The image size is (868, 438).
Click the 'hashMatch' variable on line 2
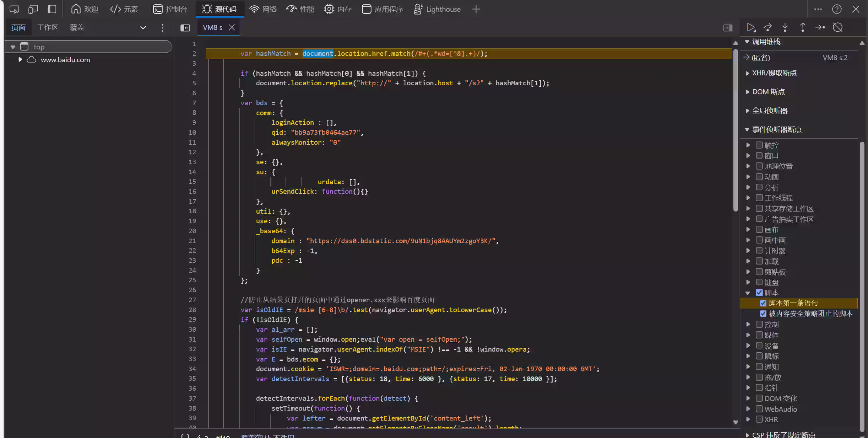[273, 53]
